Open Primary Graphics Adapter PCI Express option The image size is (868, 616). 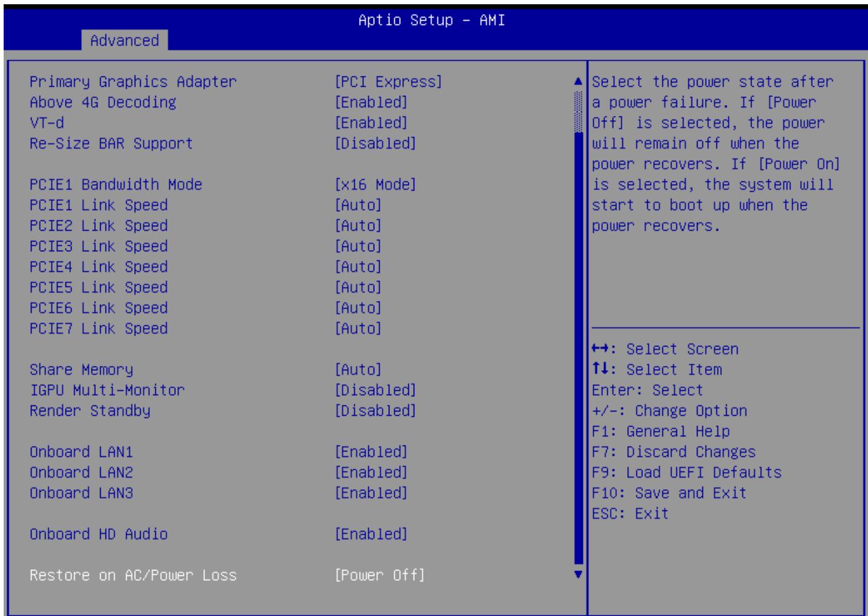point(388,81)
